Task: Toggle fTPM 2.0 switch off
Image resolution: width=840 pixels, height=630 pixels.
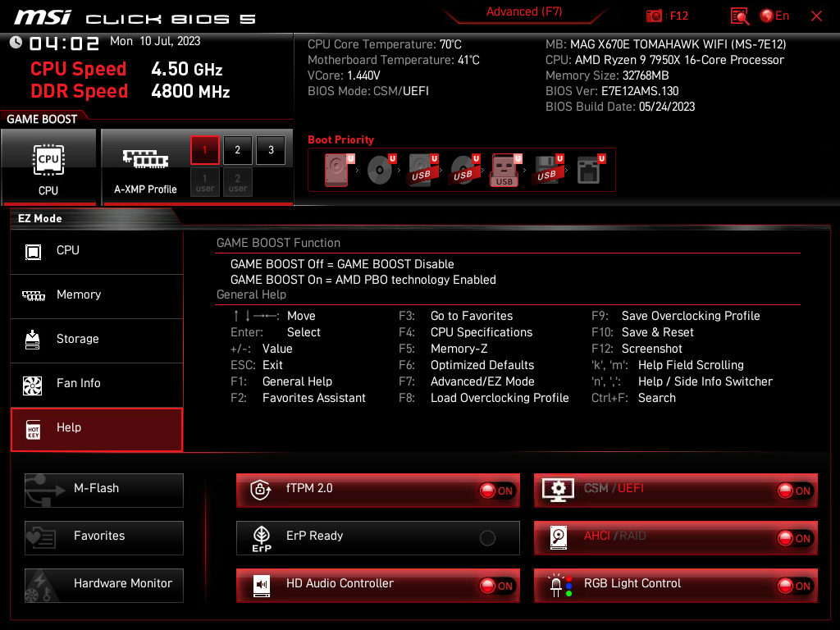Action: point(497,491)
